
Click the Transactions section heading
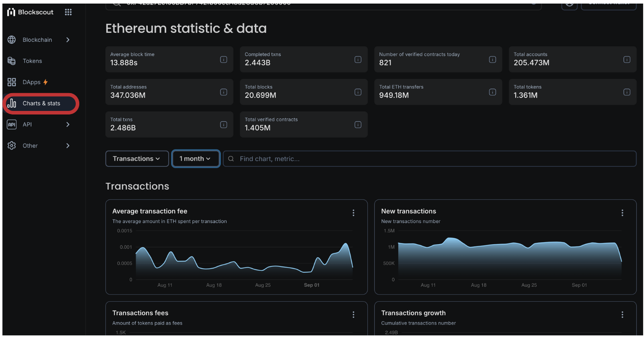[x=137, y=186]
